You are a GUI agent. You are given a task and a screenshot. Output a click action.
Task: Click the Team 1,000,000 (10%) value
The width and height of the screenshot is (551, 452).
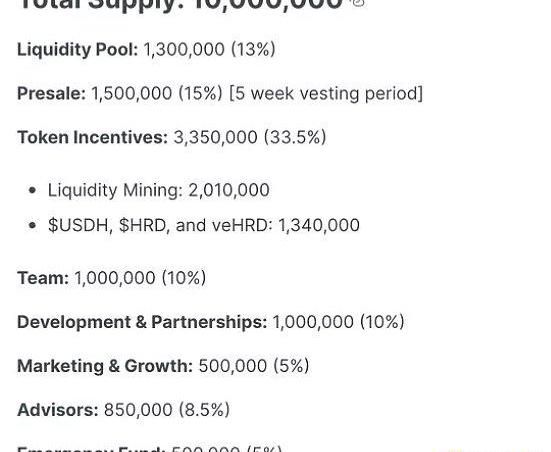pos(140,278)
